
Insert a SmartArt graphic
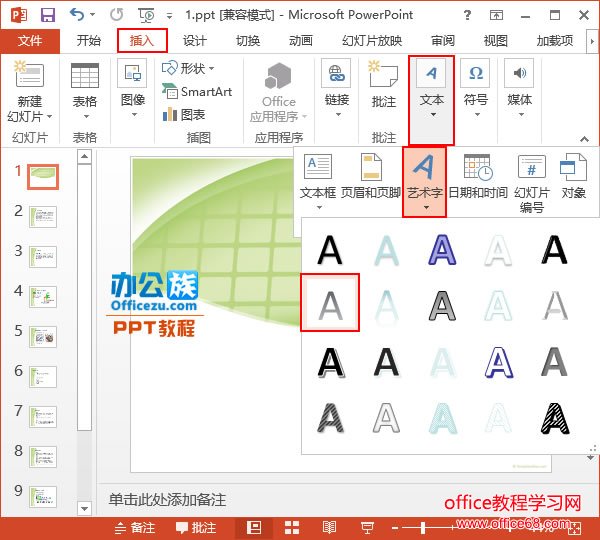click(197, 92)
